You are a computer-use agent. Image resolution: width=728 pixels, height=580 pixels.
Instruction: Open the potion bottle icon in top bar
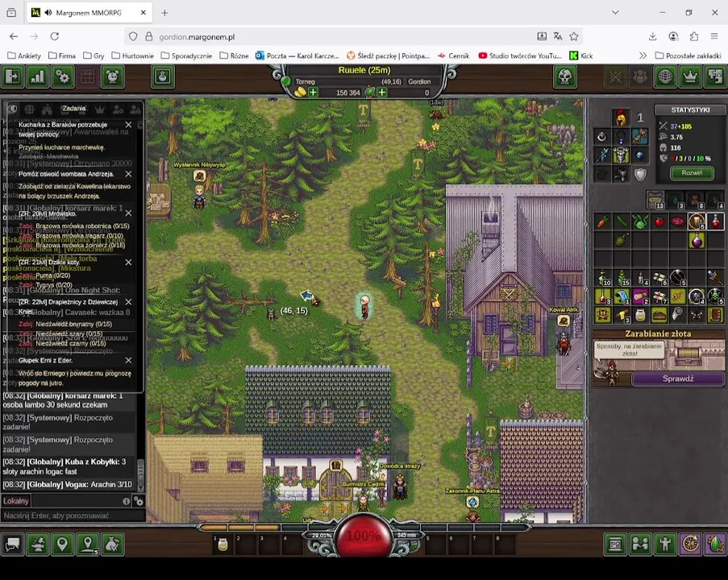163,77
